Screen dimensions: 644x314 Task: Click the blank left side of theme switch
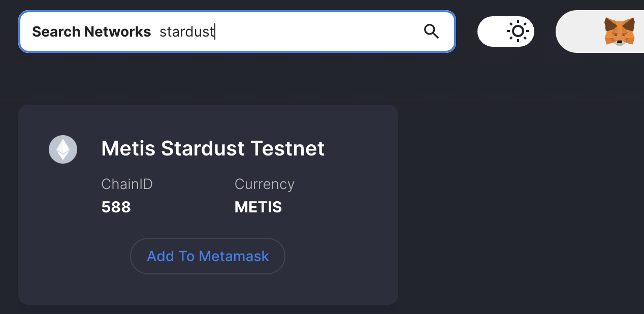[490, 32]
